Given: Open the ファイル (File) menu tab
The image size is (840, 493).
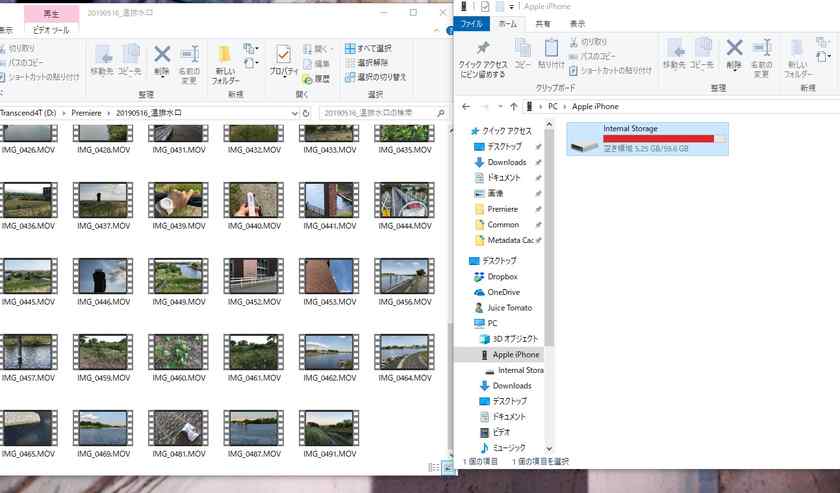Looking at the screenshot, I should (x=472, y=23).
